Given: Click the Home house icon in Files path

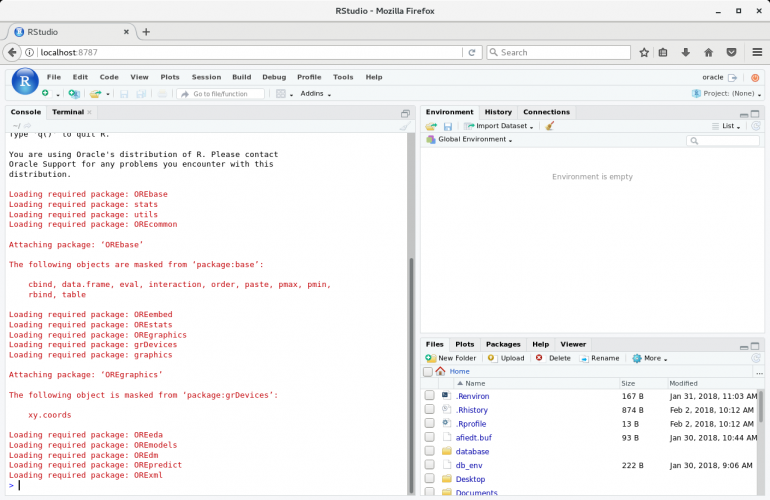Looking at the screenshot, I should click(440, 371).
